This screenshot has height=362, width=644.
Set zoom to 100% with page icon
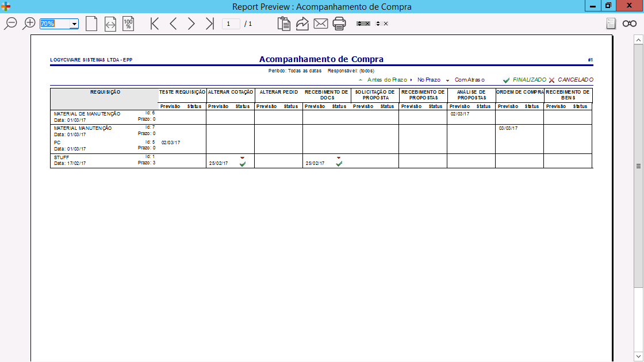128,24
